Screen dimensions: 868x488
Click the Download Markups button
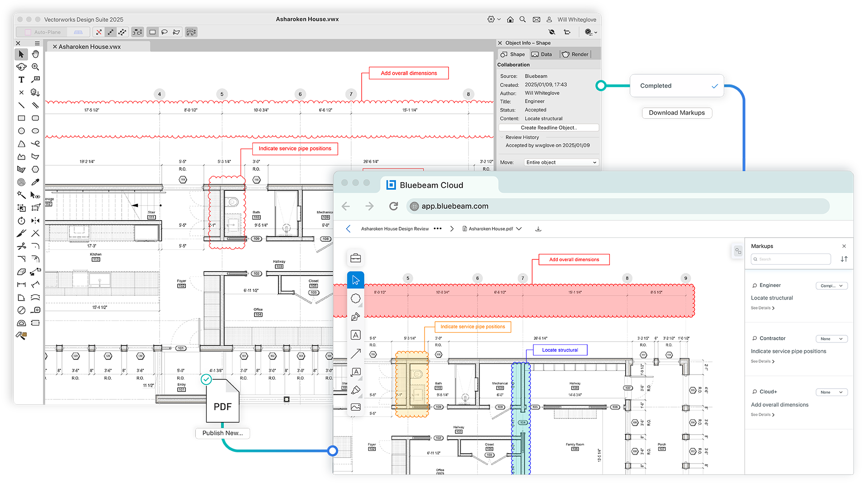(677, 113)
